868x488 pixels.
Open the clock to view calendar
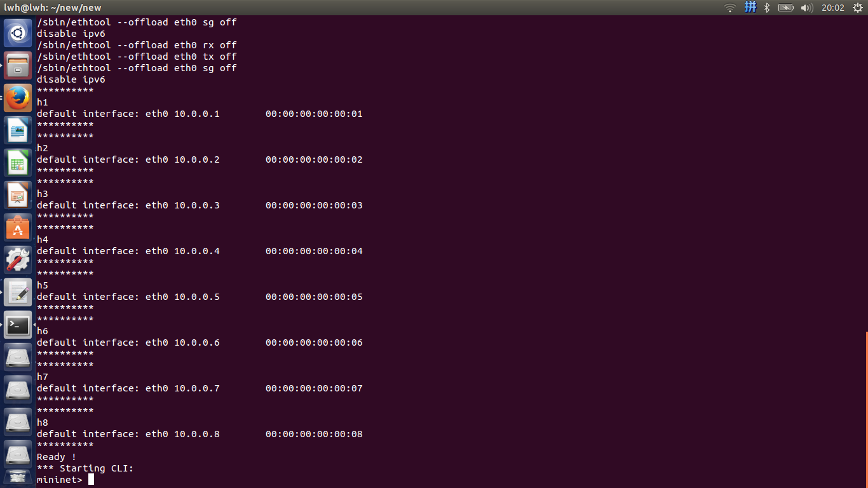(833, 8)
